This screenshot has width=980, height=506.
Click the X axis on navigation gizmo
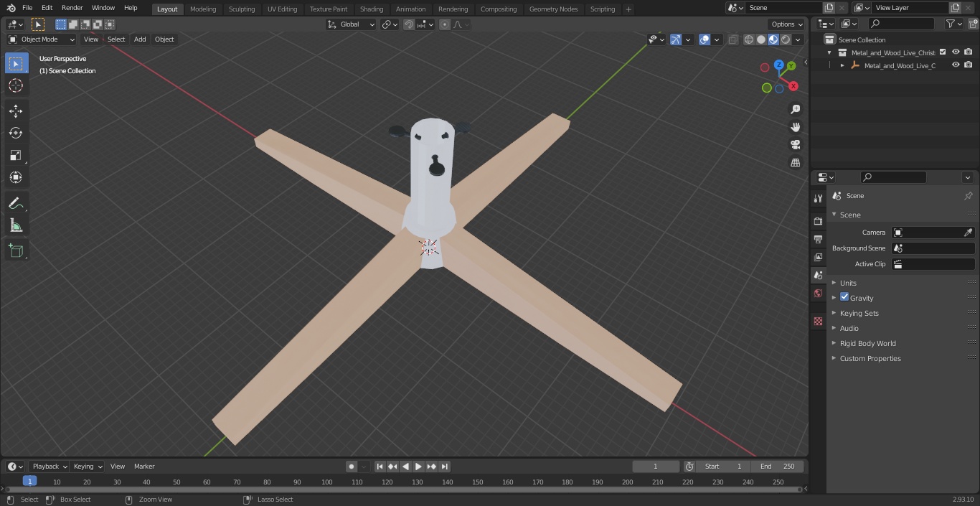pos(793,86)
